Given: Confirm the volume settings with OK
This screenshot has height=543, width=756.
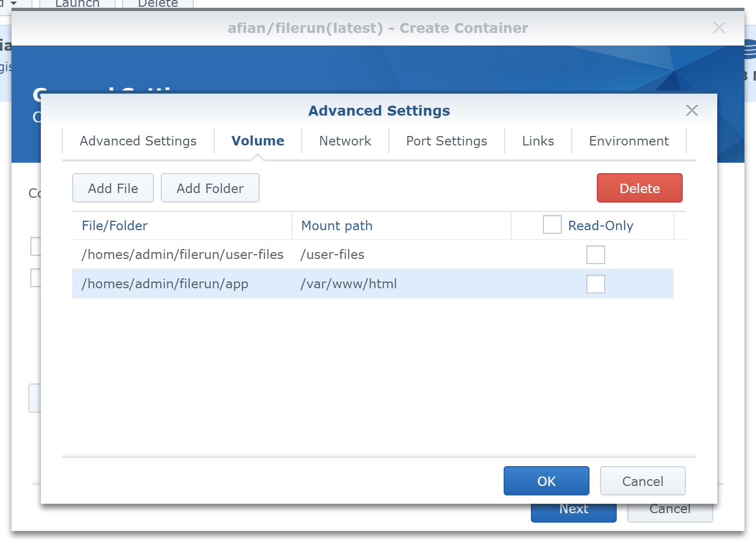Looking at the screenshot, I should 546,481.
